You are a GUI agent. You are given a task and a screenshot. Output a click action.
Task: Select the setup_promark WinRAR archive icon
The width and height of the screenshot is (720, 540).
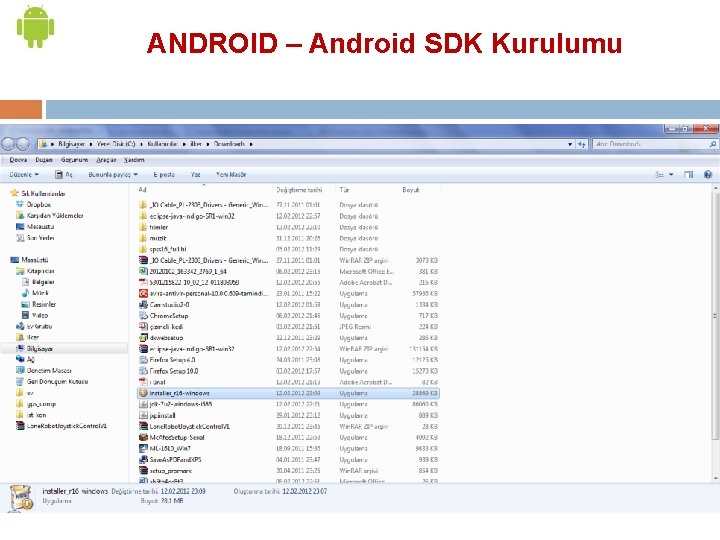pos(143,471)
